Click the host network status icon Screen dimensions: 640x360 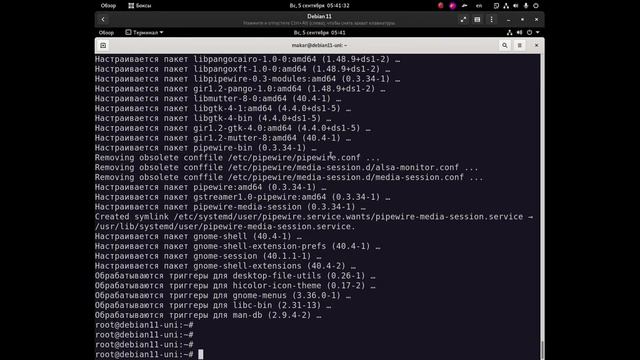(x=506, y=6)
